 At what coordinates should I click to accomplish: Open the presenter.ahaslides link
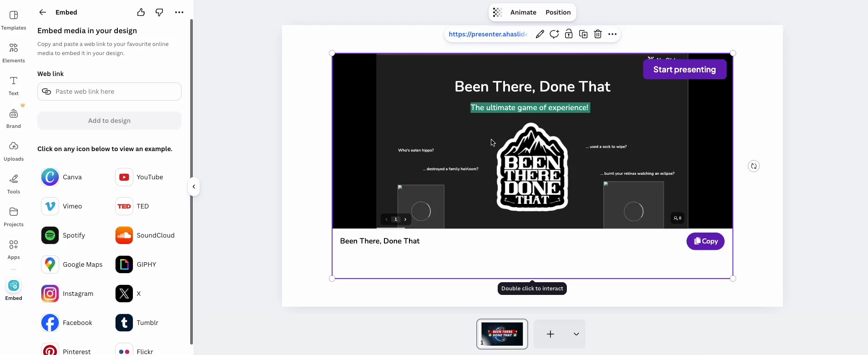click(488, 34)
